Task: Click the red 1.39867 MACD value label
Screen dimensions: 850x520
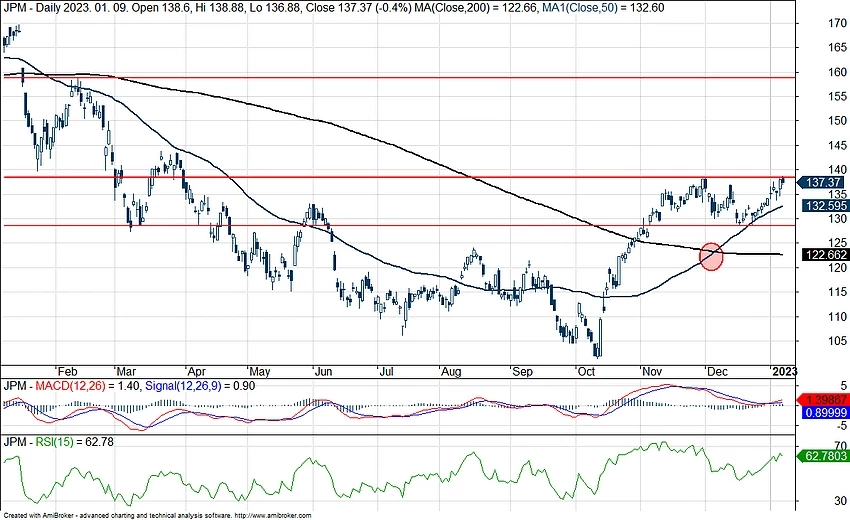Action: click(x=824, y=400)
